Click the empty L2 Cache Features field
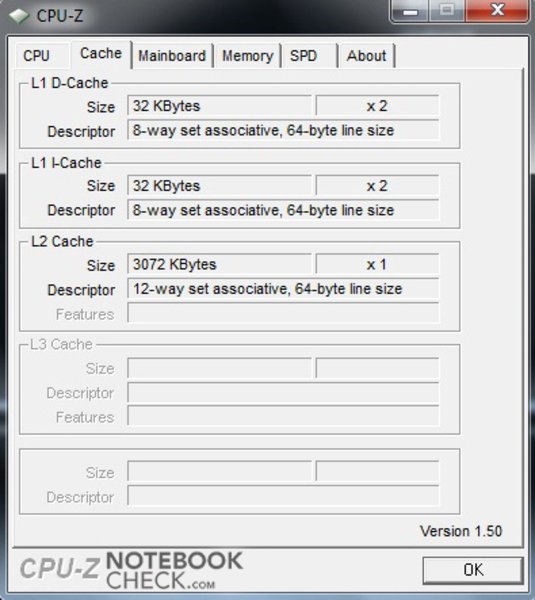Screen dimensions: 535x600 pos(283,313)
